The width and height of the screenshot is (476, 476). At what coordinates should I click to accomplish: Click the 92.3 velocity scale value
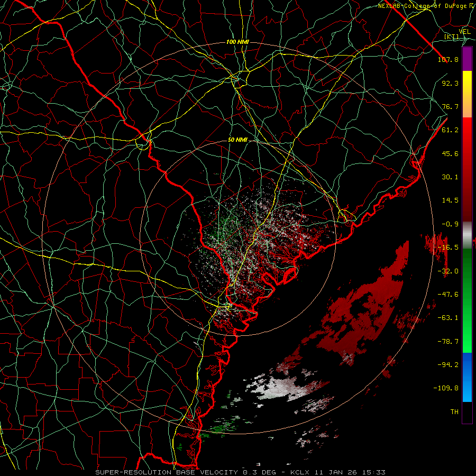coord(450,83)
